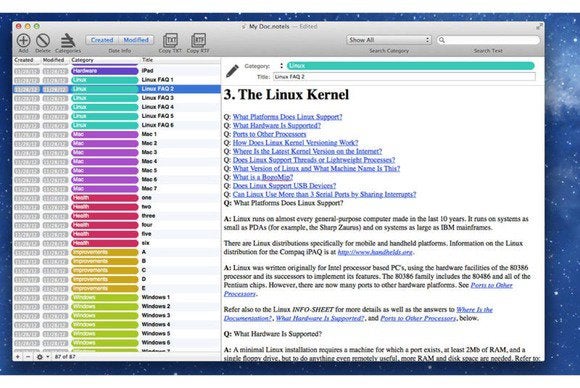Click purple Hardware category tag on iPad row
Screen dimensions: 580x388
coord(105,71)
